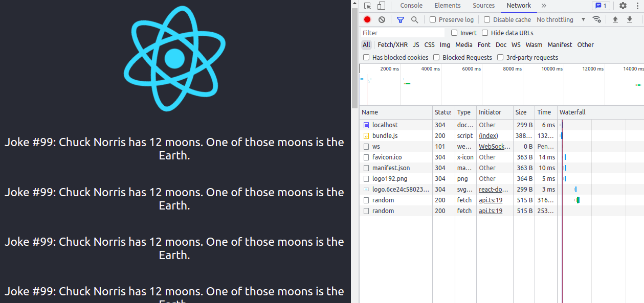Toggle the device toolbar icon
The width and height of the screenshot is (644, 303).
[381, 6]
